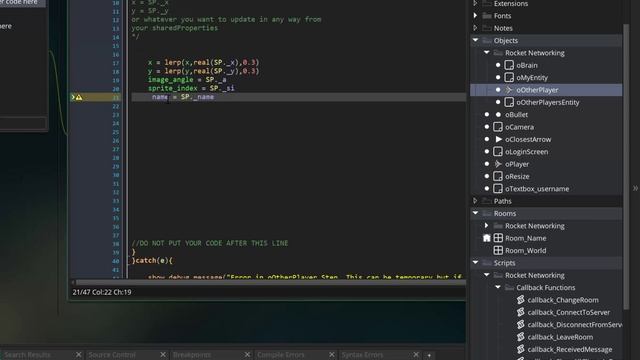Click the Callback Functions folder icon

pyautogui.click(x=509, y=287)
